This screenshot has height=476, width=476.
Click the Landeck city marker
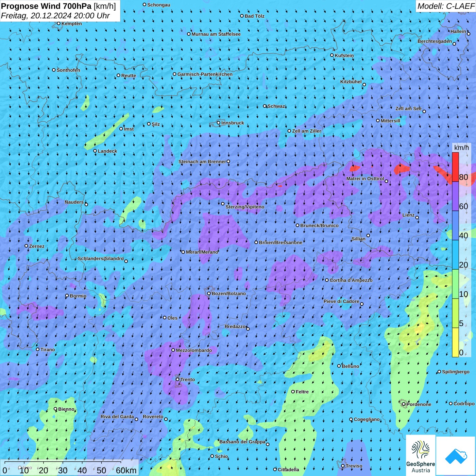point(95,151)
